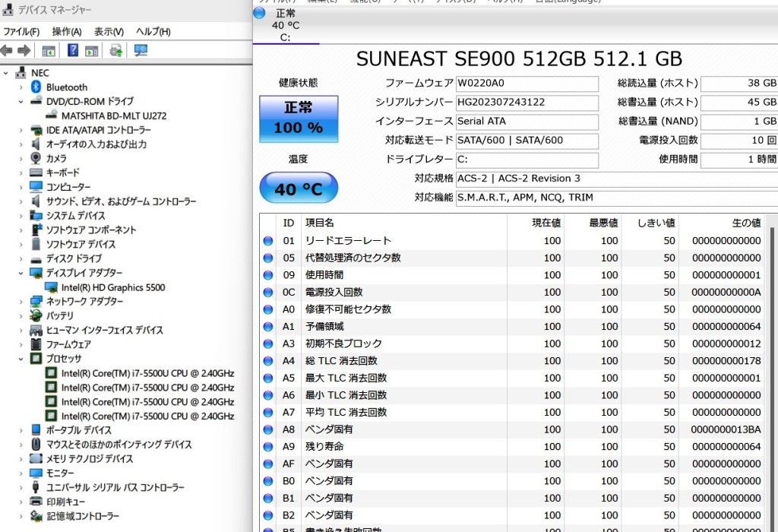Collapse the NEC root node
The height and width of the screenshot is (532, 778).
click(x=6, y=73)
